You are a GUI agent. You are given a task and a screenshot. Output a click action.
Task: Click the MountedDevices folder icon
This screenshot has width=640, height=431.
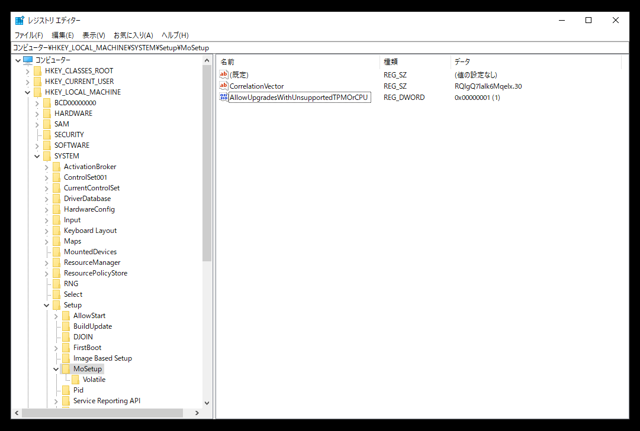(x=57, y=252)
